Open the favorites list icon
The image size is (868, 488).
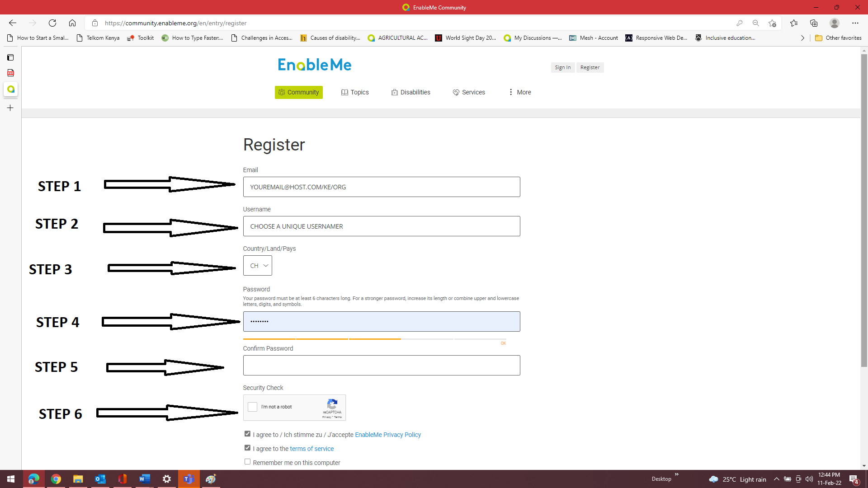[794, 23]
